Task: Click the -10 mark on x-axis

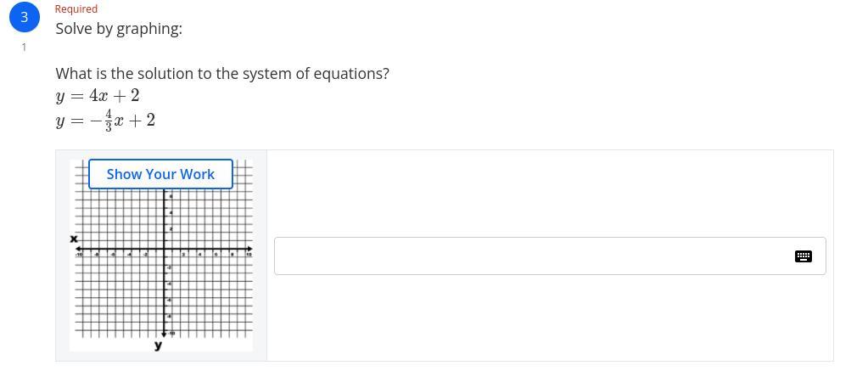Action: (x=79, y=254)
